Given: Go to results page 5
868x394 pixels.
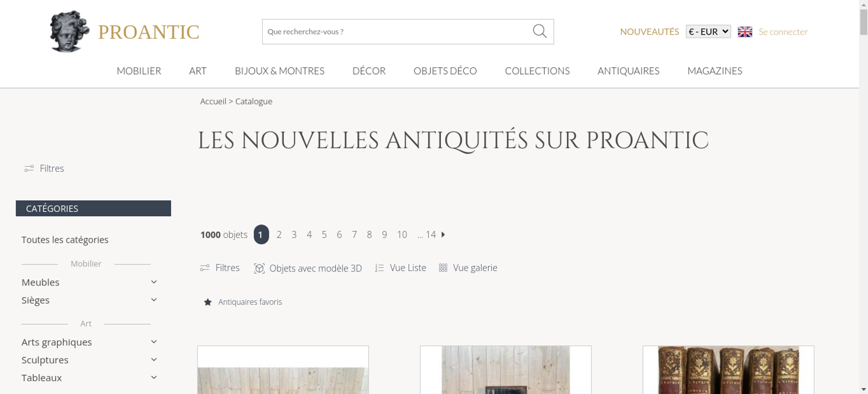Looking at the screenshot, I should 324,235.
